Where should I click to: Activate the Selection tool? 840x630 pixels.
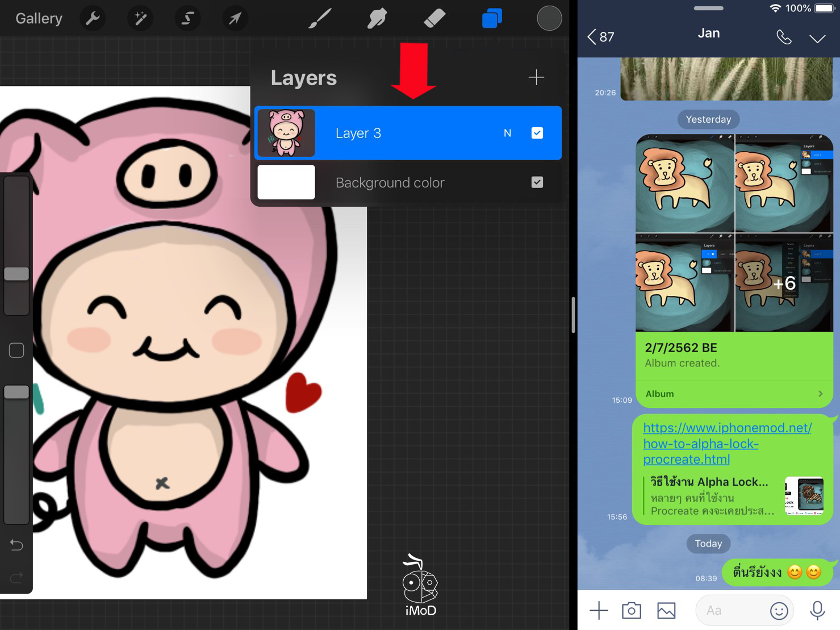tap(187, 19)
